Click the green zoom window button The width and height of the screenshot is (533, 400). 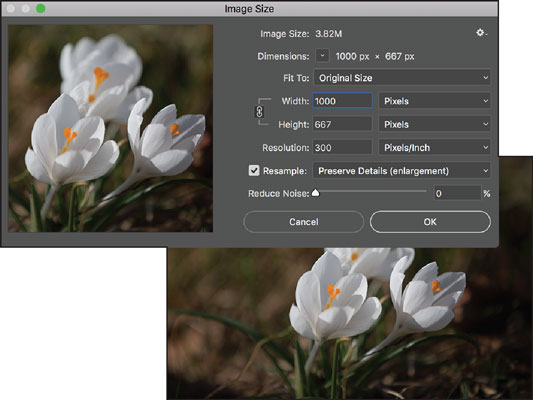(x=41, y=8)
